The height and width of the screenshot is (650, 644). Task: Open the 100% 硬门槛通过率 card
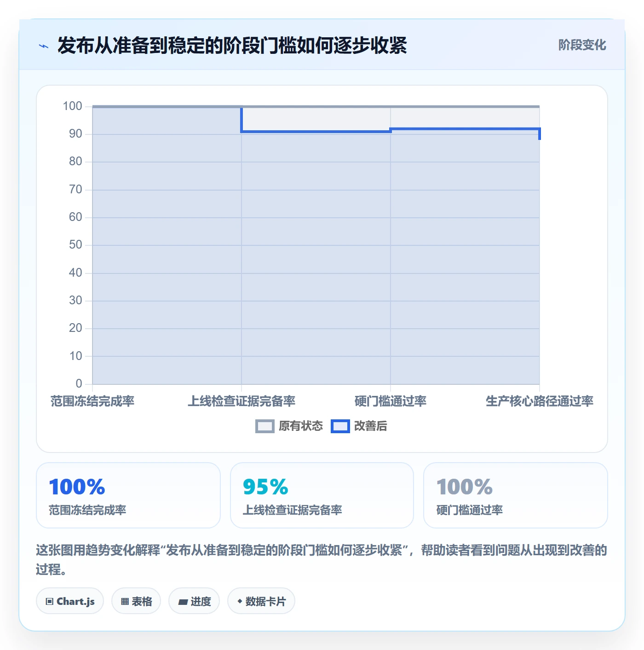[x=516, y=495]
